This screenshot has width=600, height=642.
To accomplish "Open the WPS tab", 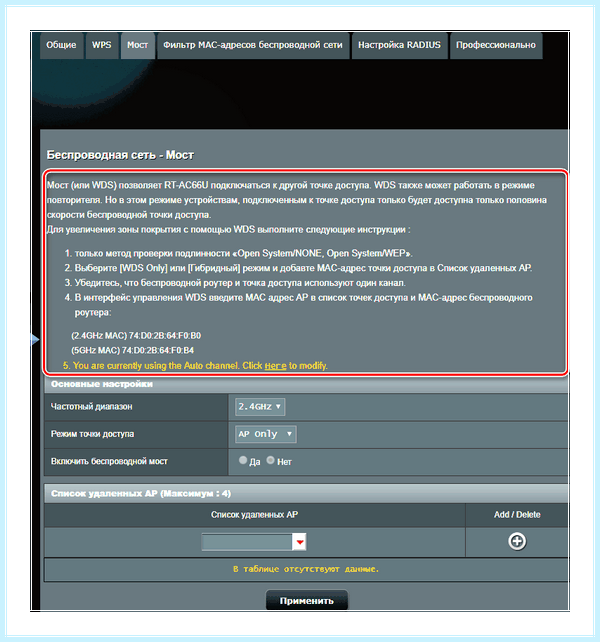I will (102, 45).
